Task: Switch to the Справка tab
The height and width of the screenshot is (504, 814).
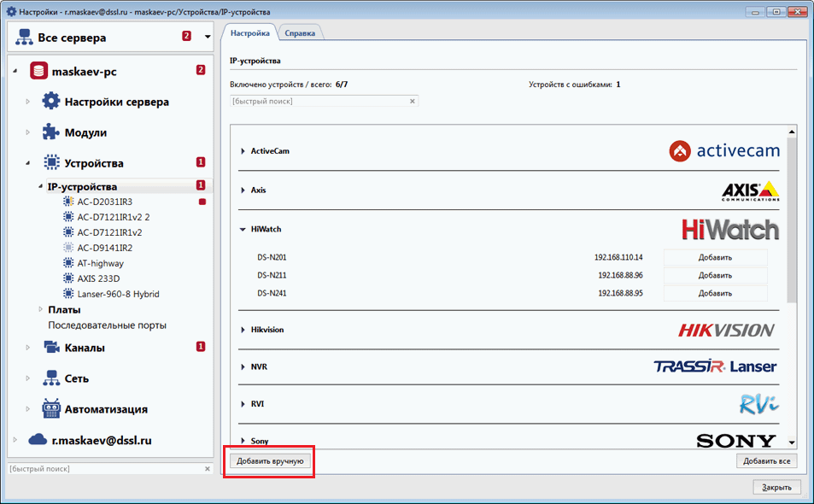Action: click(x=300, y=33)
